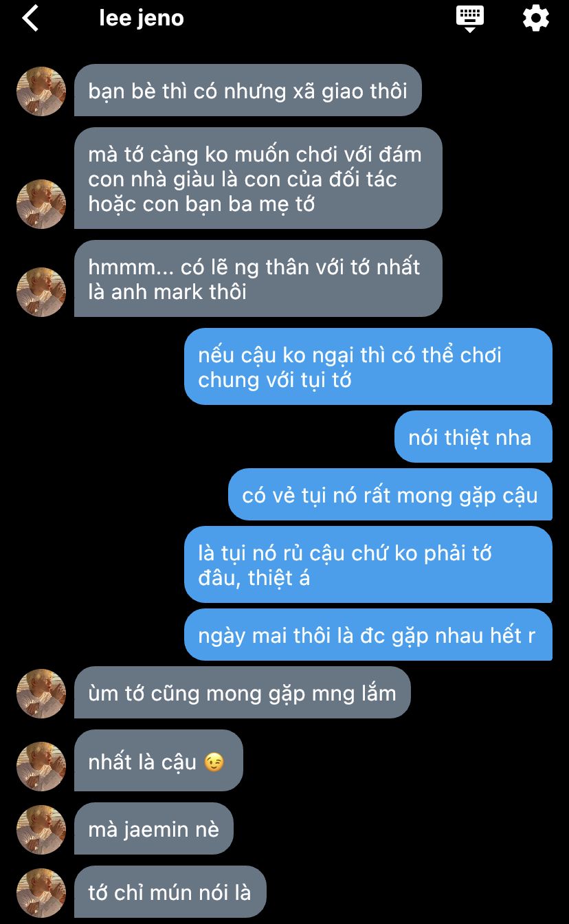Select the 'có vẻ tụi nó rất mong gặp cậu' bubble

click(390, 494)
